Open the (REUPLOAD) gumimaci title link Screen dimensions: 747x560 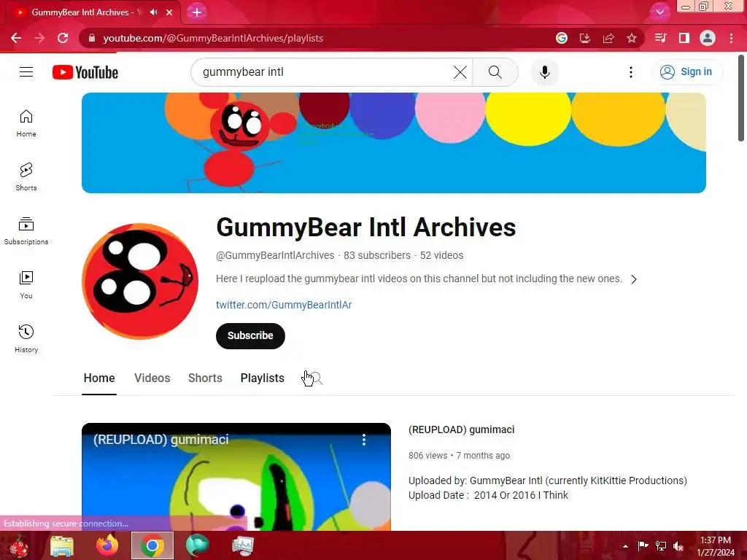tap(461, 429)
